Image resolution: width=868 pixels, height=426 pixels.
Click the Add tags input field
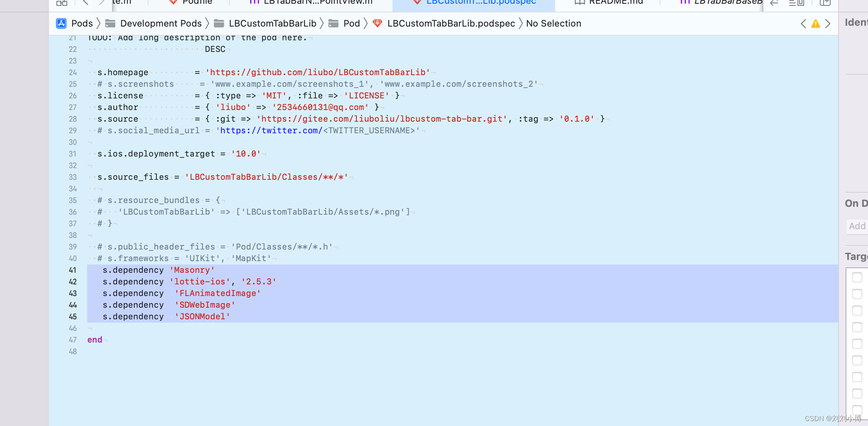tap(857, 226)
